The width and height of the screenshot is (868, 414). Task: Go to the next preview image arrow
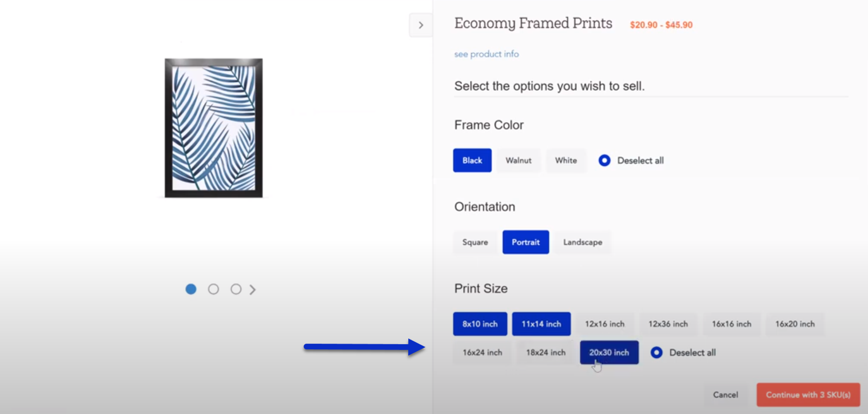pyautogui.click(x=253, y=290)
